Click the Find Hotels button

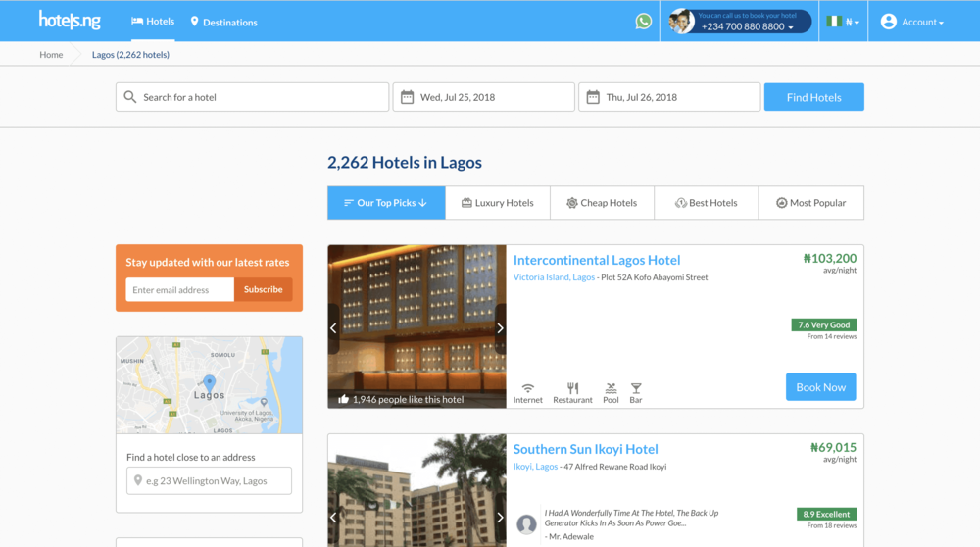813,97
